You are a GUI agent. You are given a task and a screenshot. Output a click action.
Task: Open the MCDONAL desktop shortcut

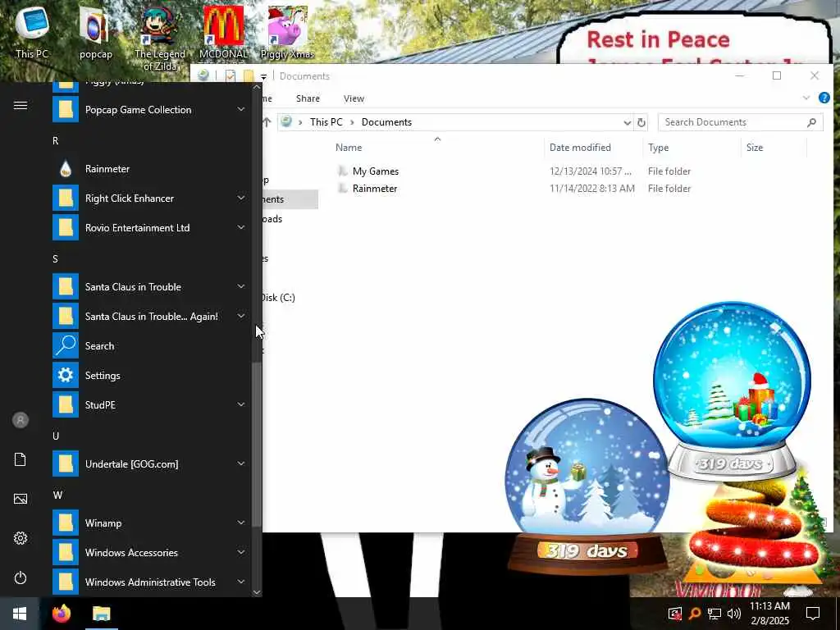coord(223,33)
